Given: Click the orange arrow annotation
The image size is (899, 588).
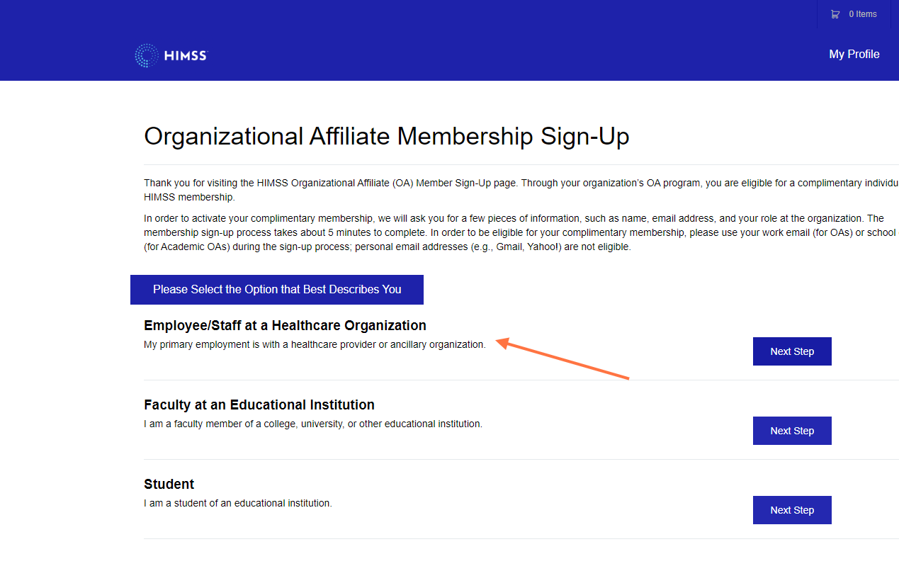Looking at the screenshot, I should point(562,360).
